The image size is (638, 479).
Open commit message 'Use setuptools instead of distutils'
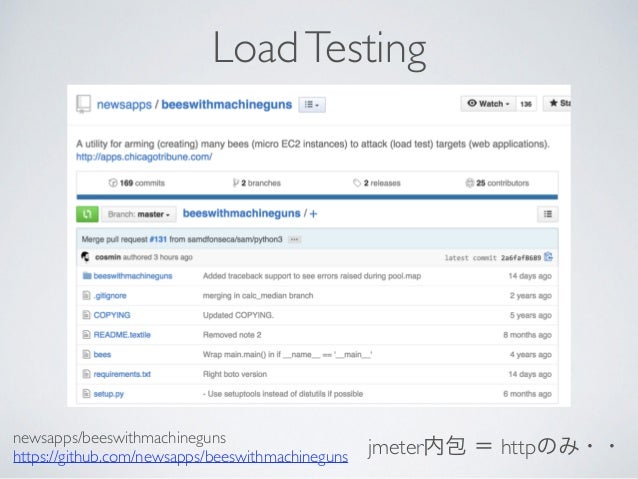tap(283, 394)
